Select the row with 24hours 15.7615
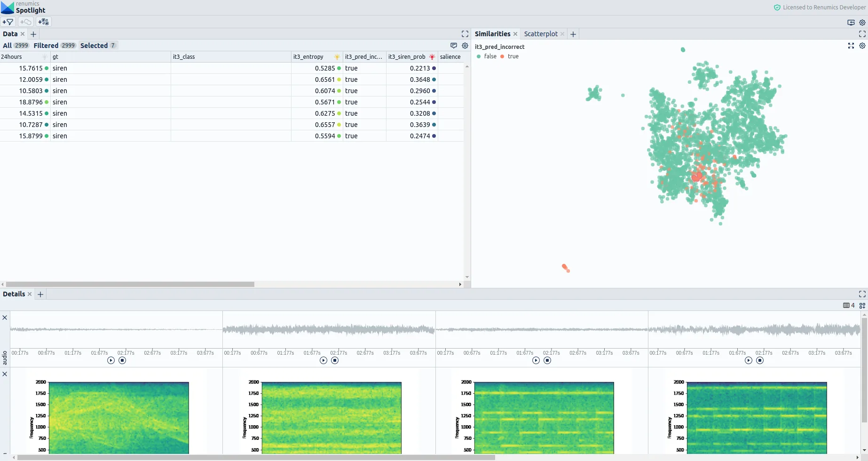The image size is (868, 461). [x=232, y=68]
